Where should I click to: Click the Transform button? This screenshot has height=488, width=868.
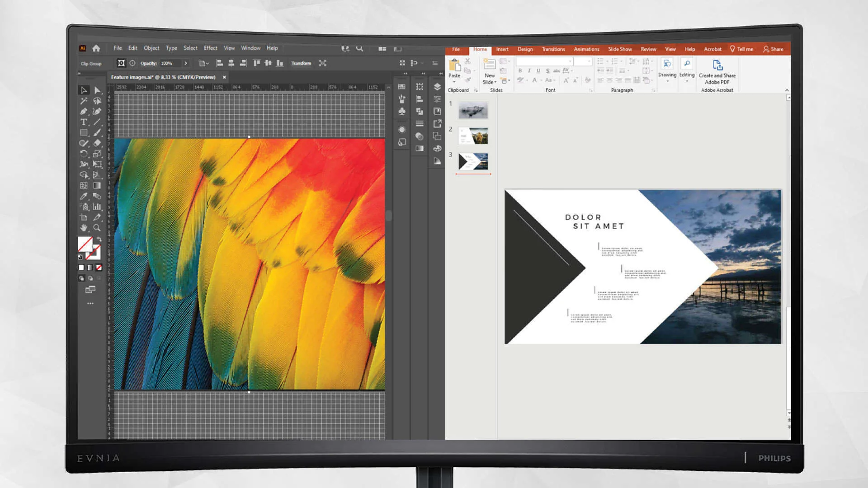pos(301,63)
